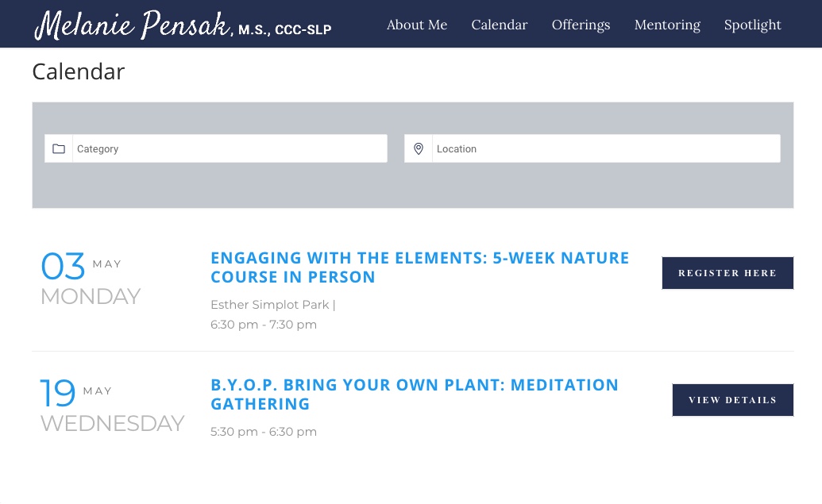Open the Offerings menu item

[581, 25]
